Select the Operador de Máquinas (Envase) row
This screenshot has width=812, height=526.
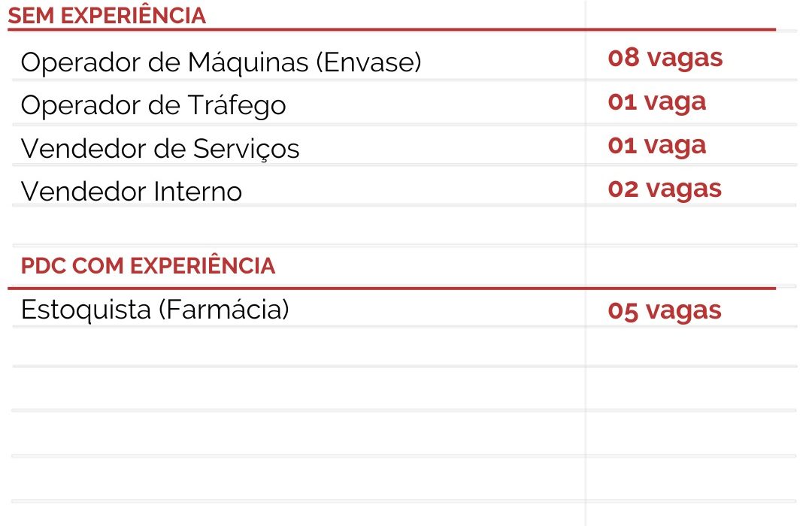click(x=220, y=62)
